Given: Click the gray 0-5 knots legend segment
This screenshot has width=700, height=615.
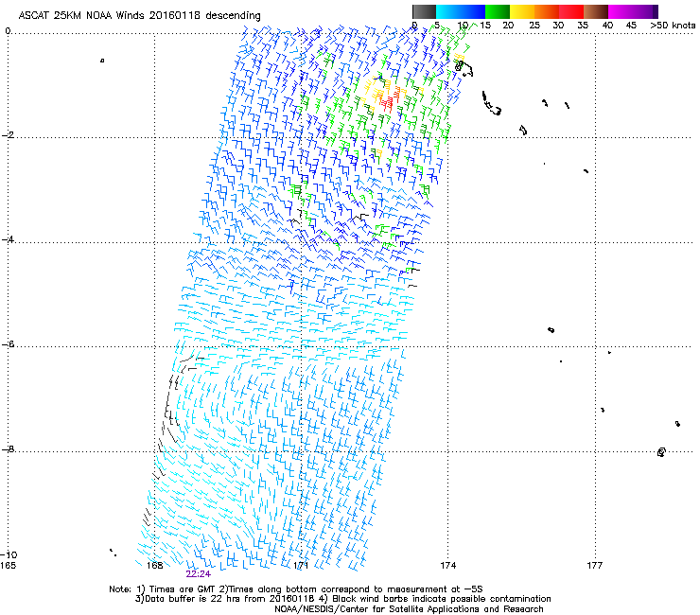Looking at the screenshot, I should pyautogui.click(x=424, y=11).
